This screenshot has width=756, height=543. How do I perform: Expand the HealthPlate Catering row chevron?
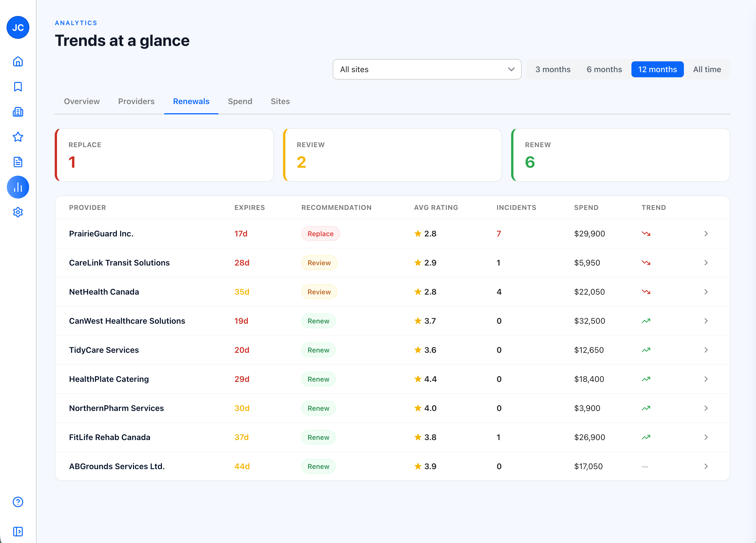pyautogui.click(x=706, y=379)
